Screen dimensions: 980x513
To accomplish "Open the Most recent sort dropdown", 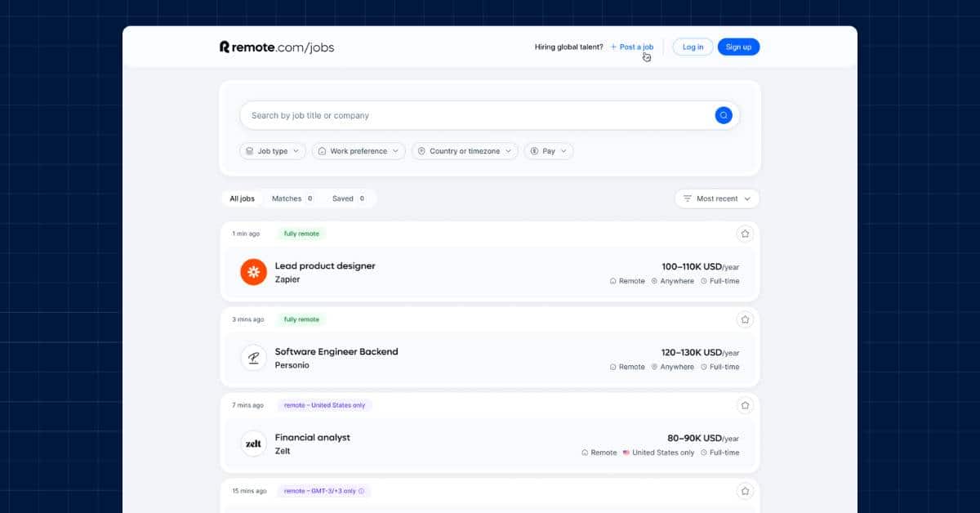I will pos(717,199).
